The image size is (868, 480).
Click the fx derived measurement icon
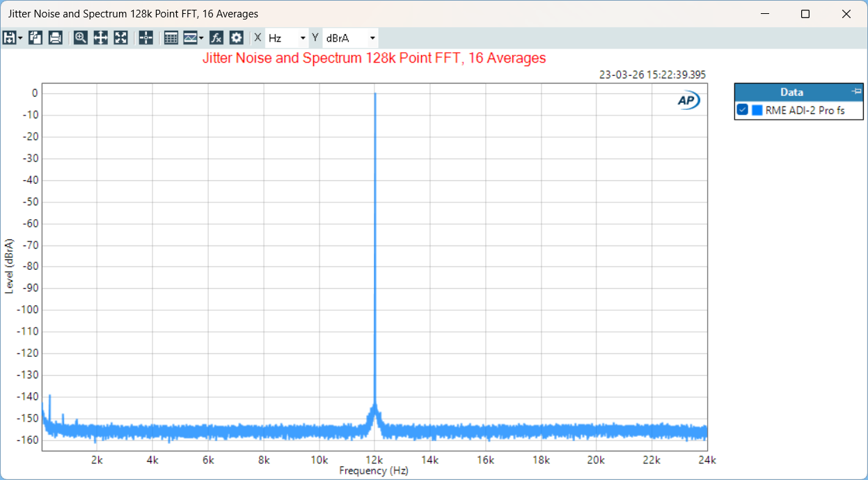coord(216,38)
